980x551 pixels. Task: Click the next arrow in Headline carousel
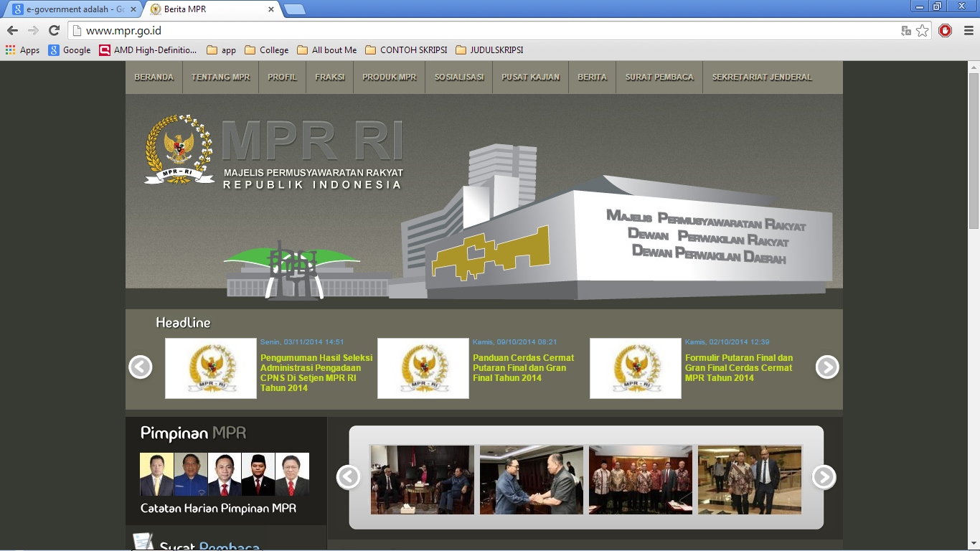pyautogui.click(x=827, y=367)
